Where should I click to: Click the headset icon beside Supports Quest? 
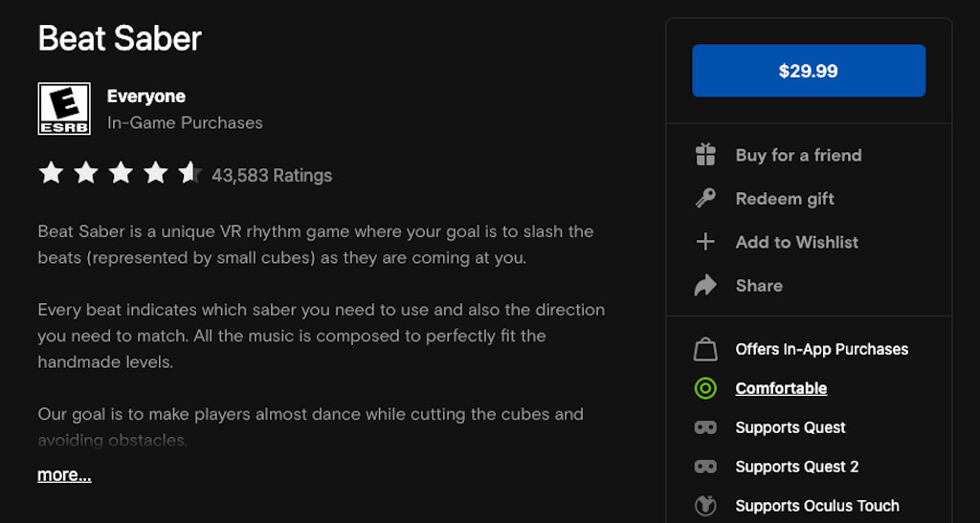(x=705, y=427)
